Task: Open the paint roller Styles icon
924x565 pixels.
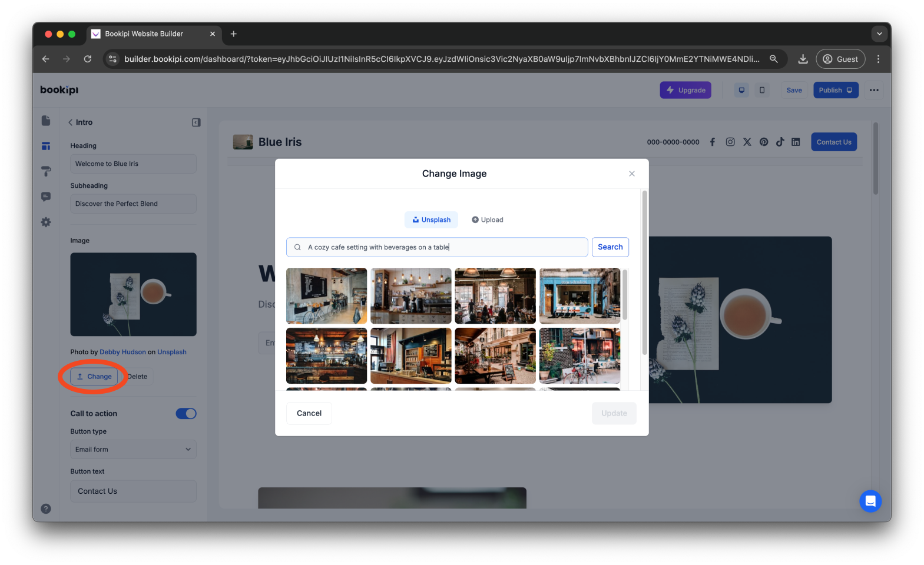Action: (x=46, y=171)
